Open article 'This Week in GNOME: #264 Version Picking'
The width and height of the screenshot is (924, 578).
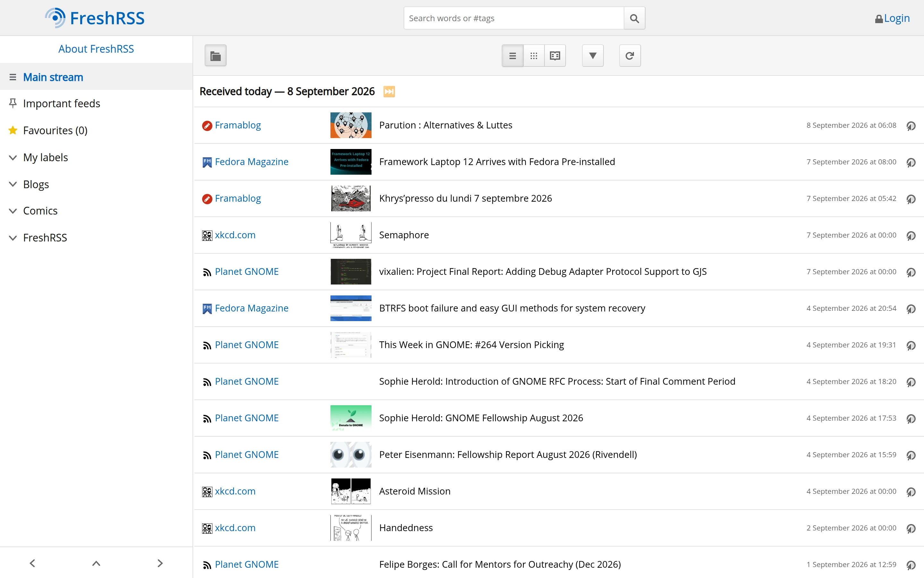click(x=471, y=345)
